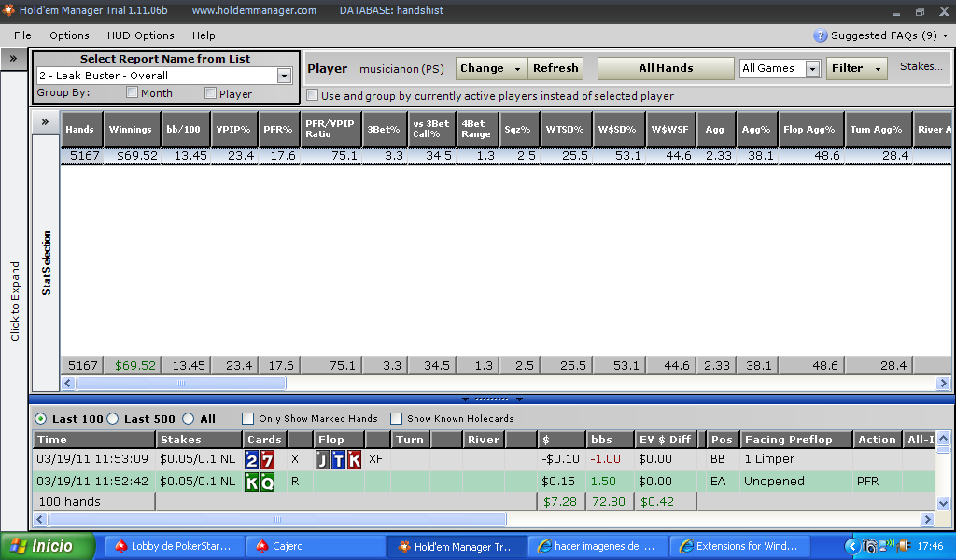Viewport: 956px width, 560px height.
Task: Click the 2 of spades card icon
Action: tap(251, 459)
